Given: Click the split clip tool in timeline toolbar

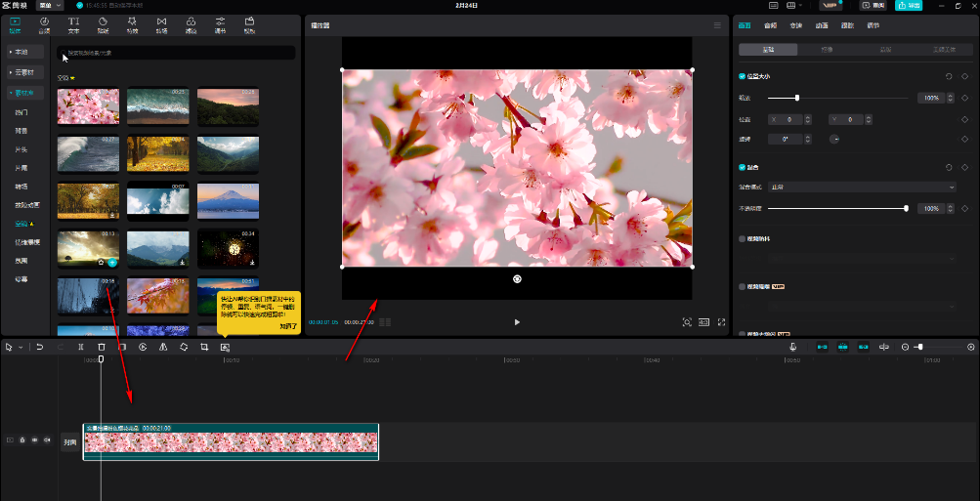Looking at the screenshot, I should pyautogui.click(x=80, y=347).
